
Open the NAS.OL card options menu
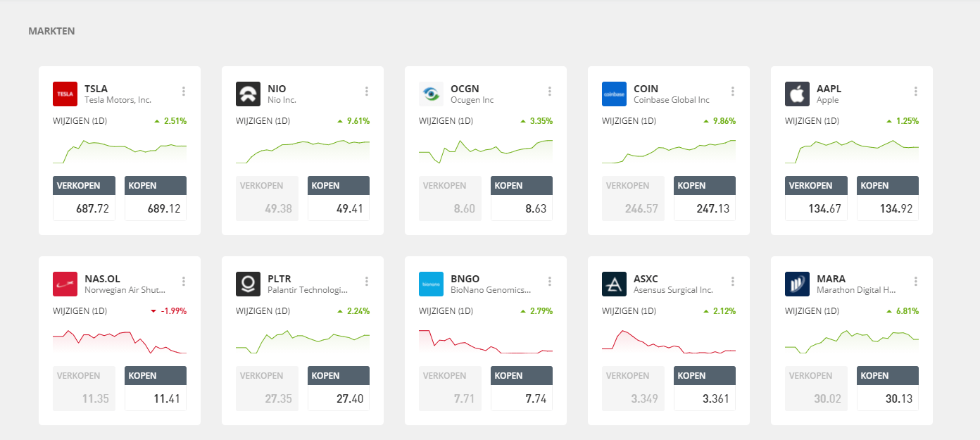point(184,282)
